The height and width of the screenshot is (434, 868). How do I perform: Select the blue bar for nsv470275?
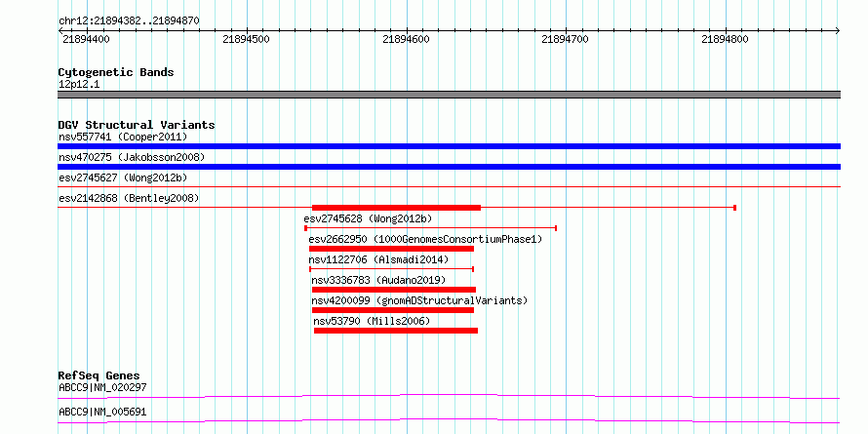(x=449, y=167)
